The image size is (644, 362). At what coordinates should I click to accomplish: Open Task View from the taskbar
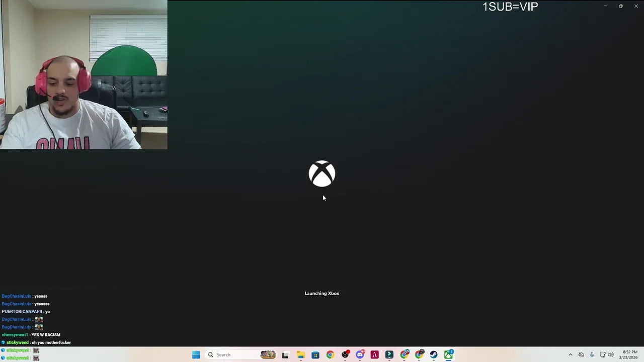coord(285,354)
